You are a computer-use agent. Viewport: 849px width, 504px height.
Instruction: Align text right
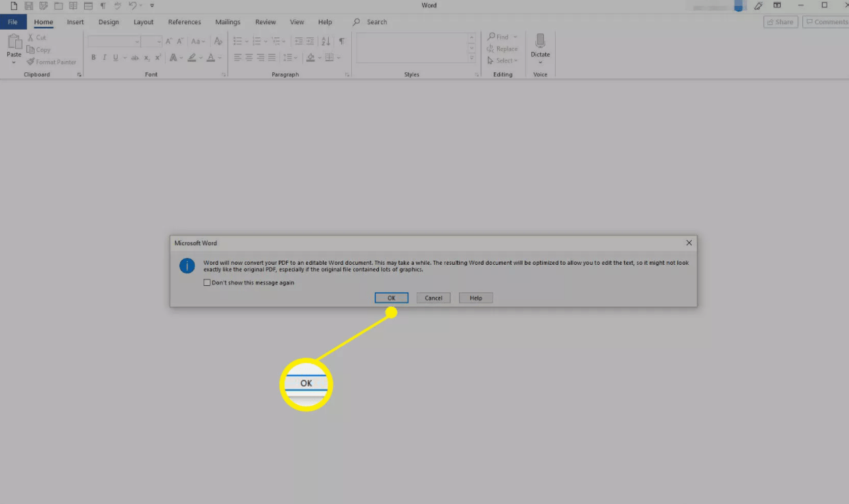(260, 58)
